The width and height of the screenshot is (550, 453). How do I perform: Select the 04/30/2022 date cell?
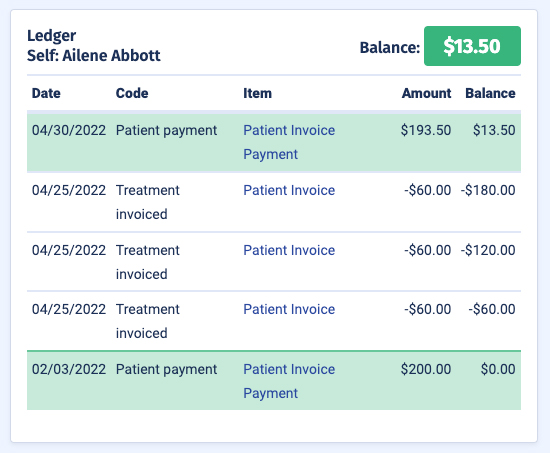[69, 130]
